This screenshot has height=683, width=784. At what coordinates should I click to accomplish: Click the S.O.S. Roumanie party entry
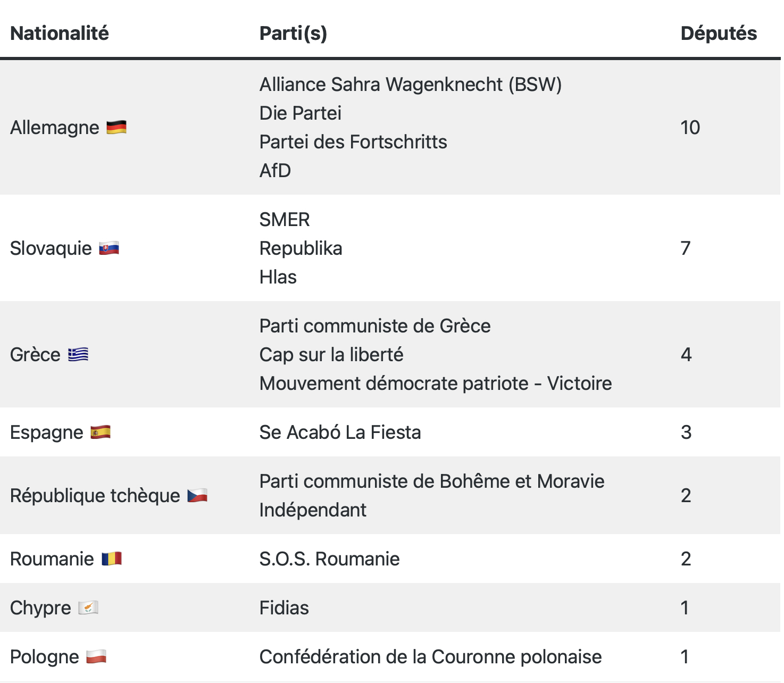click(x=329, y=559)
